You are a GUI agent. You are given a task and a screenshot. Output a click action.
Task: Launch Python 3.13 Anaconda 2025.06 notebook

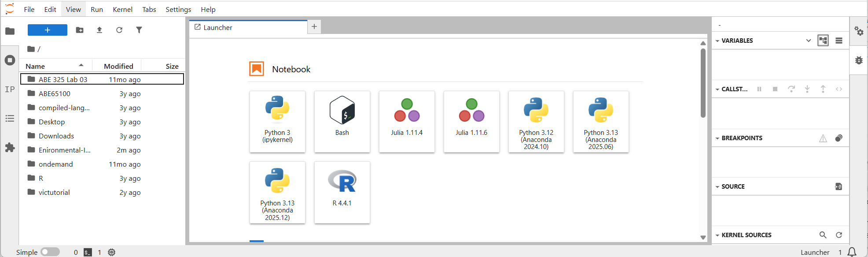[x=601, y=122]
